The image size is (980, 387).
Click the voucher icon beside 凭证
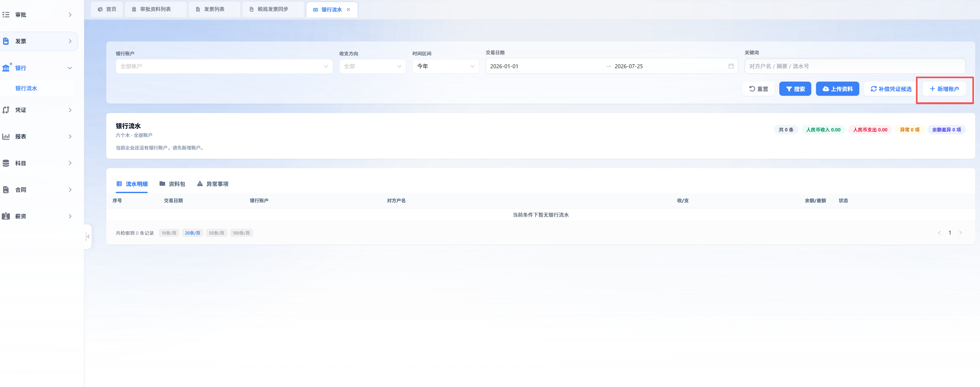point(6,110)
